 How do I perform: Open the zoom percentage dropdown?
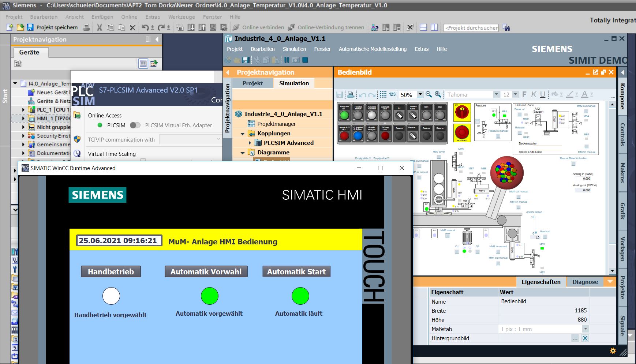pos(420,94)
